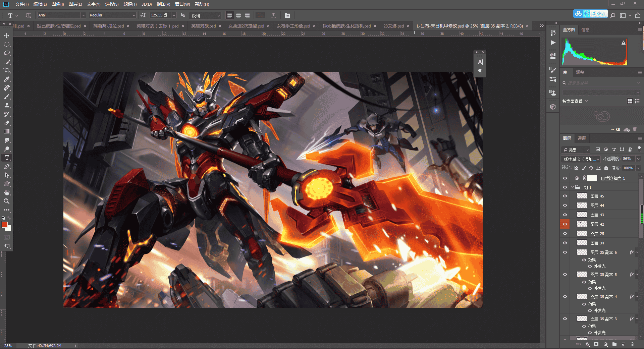
Task: Hide the 图层 45 layer
Action: (565, 196)
